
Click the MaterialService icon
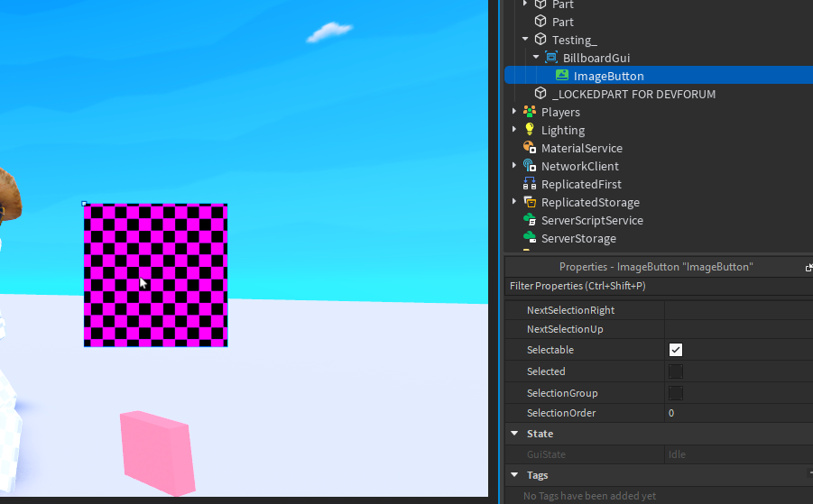530,148
